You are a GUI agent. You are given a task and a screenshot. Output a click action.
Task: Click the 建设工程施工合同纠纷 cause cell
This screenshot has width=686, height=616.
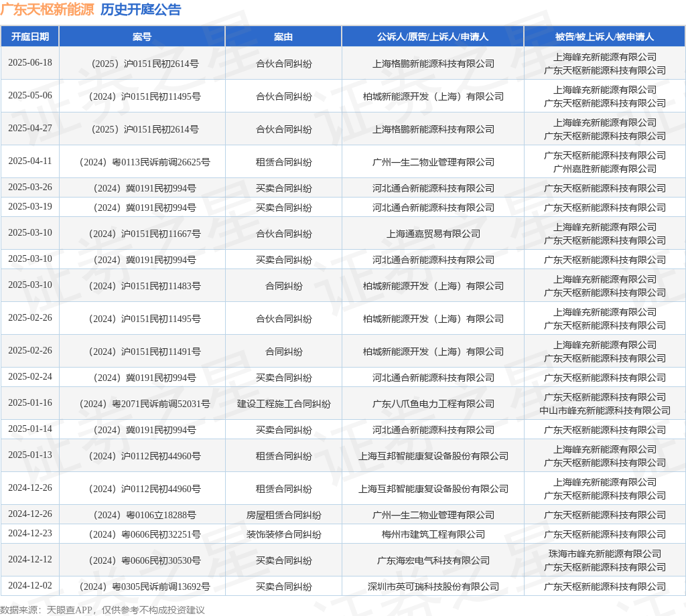click(x=283, y=404)
